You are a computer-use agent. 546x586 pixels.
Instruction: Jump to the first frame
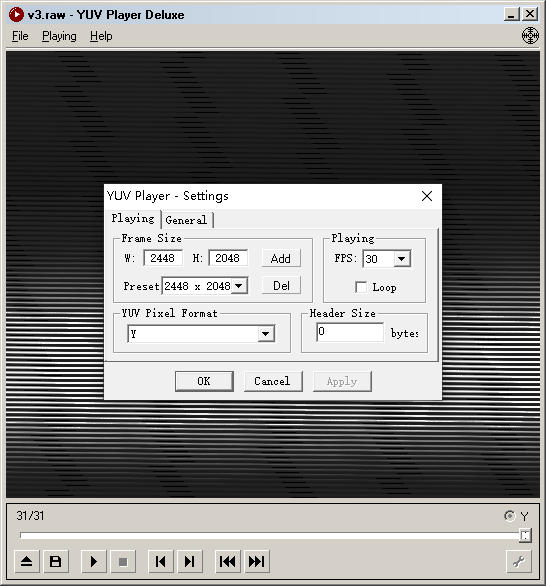click(x=228, y=561)
